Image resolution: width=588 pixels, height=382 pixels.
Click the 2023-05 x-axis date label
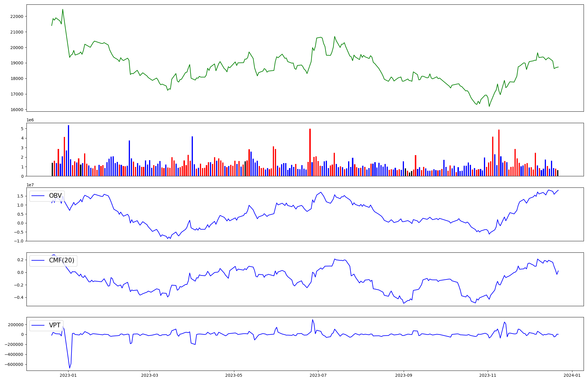234,375
